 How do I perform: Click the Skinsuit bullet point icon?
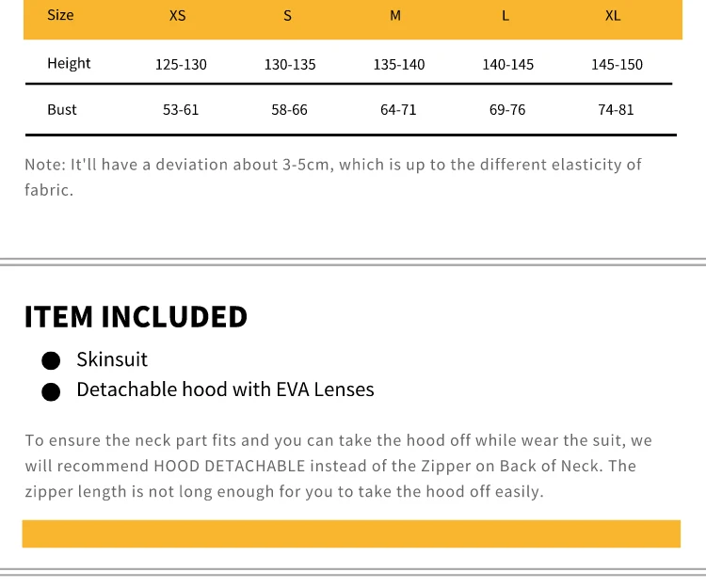51,361
